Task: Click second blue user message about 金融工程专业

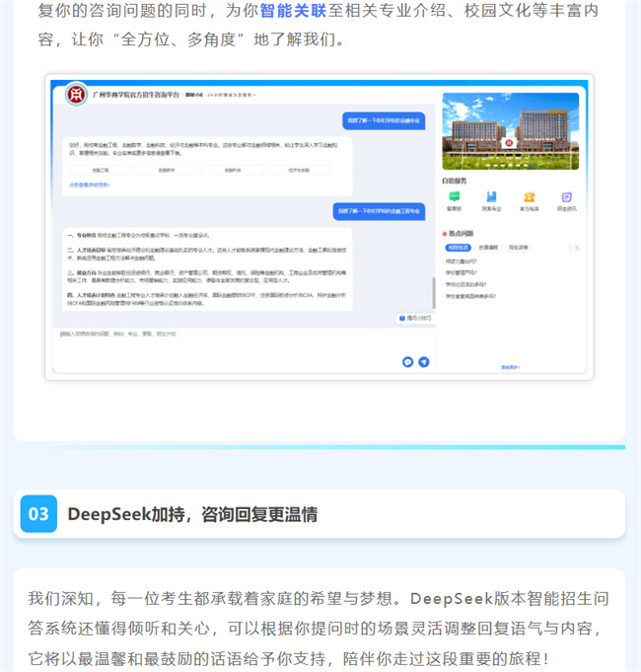Action: tap(379, 211)
